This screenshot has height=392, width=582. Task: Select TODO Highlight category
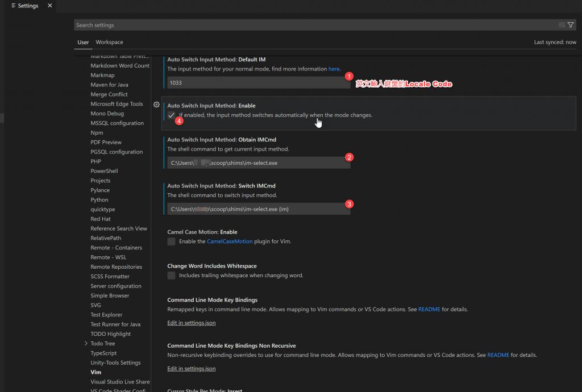coord(111,334)
